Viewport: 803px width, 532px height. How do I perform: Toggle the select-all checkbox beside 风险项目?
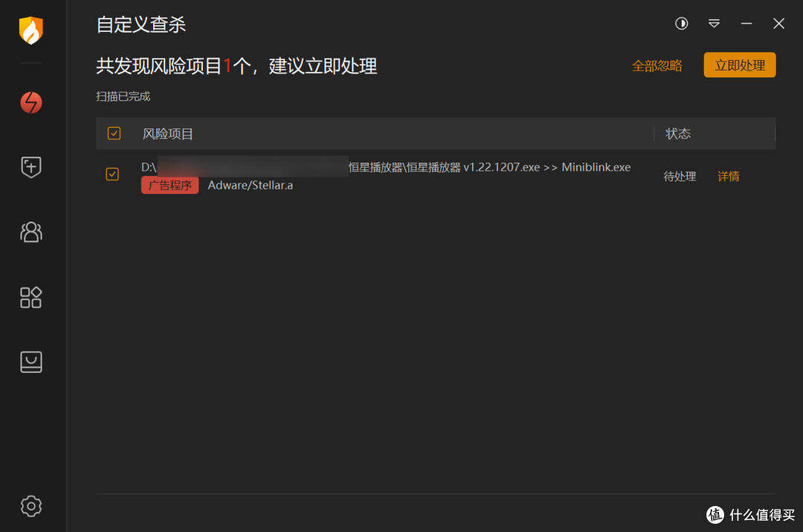114,134
